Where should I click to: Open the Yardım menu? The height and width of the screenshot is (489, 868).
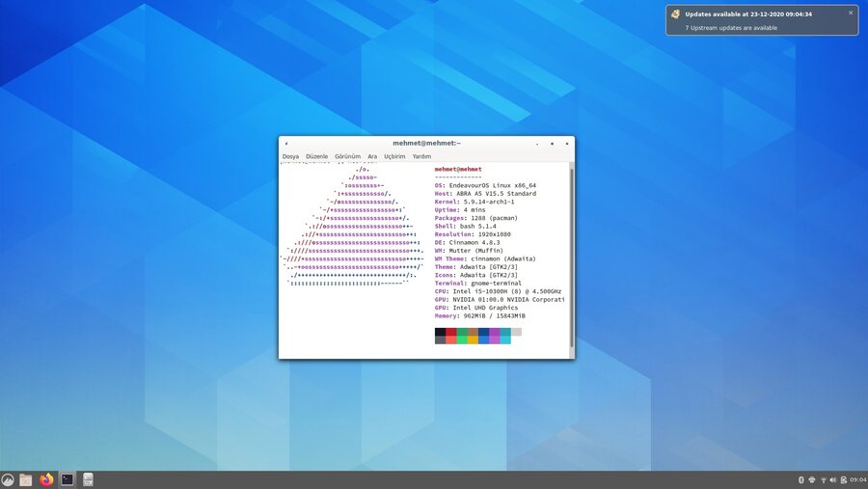pos(421,156)
